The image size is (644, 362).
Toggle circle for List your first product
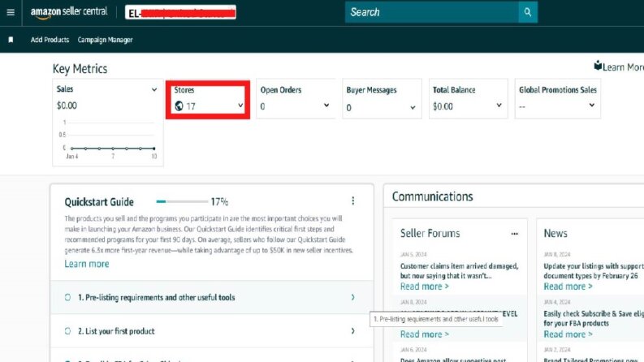(67, 331)
